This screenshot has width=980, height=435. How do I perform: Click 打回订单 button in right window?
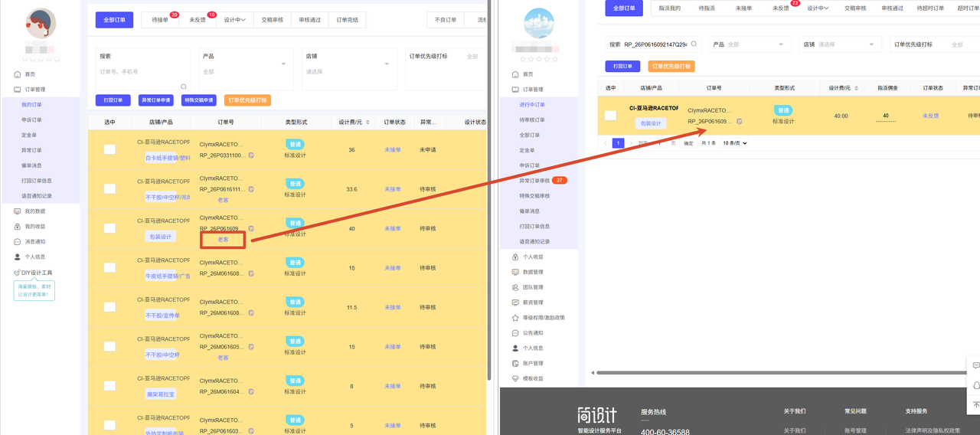[x=622, y=67]
